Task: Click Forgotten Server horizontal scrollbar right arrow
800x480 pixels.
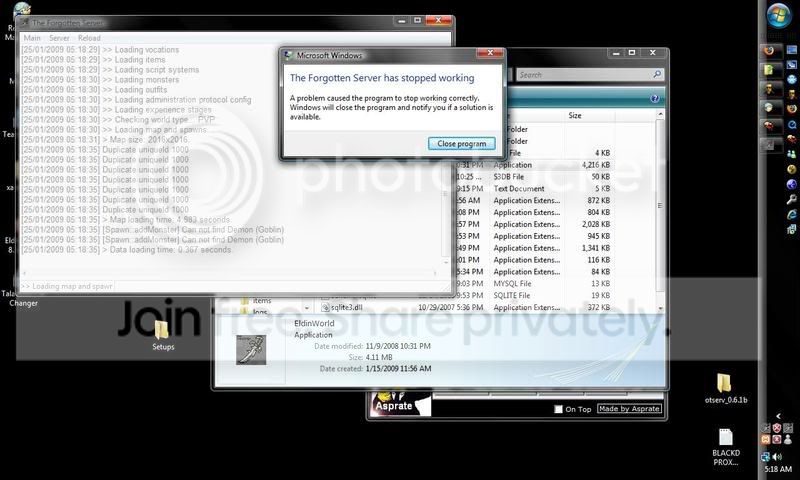Action: coord(435,273)
